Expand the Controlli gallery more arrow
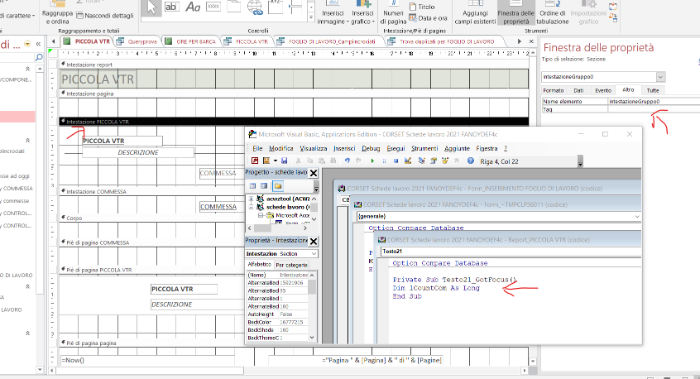Image resolution: width=700 pixels, height=379 pixels. coord(311,17)
